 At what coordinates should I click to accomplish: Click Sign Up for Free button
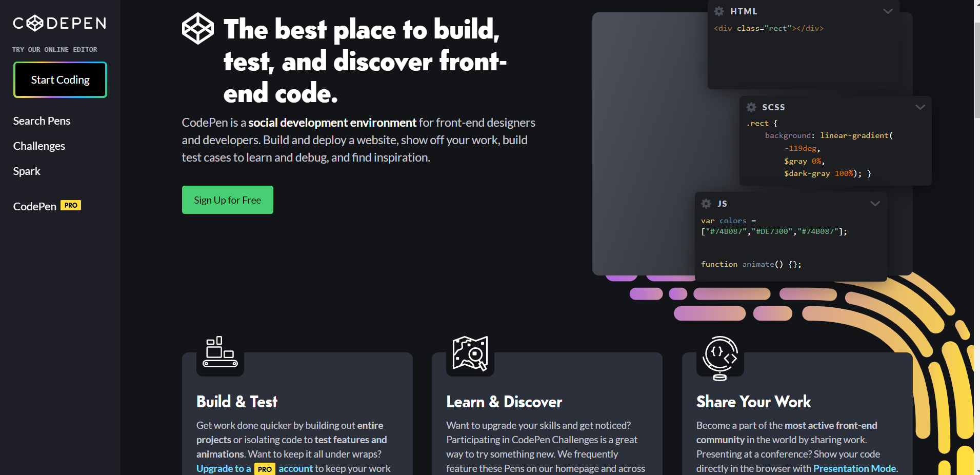[228, 200]
